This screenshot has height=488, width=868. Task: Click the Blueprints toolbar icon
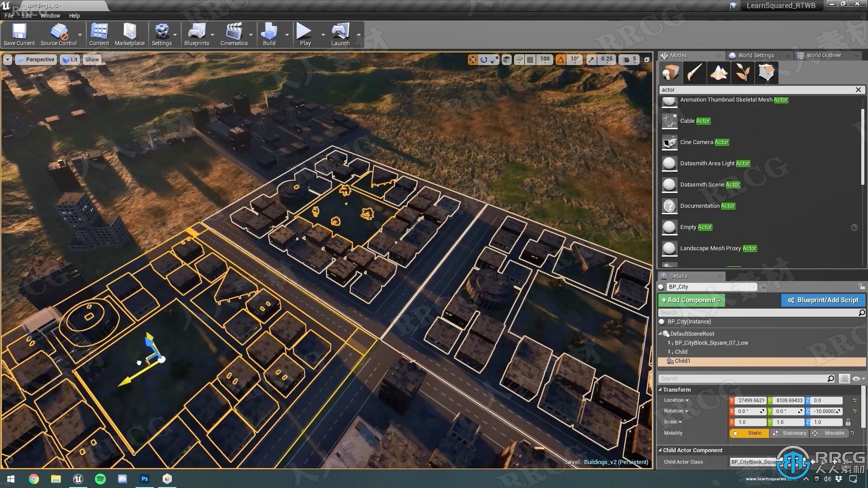[197, 34]
